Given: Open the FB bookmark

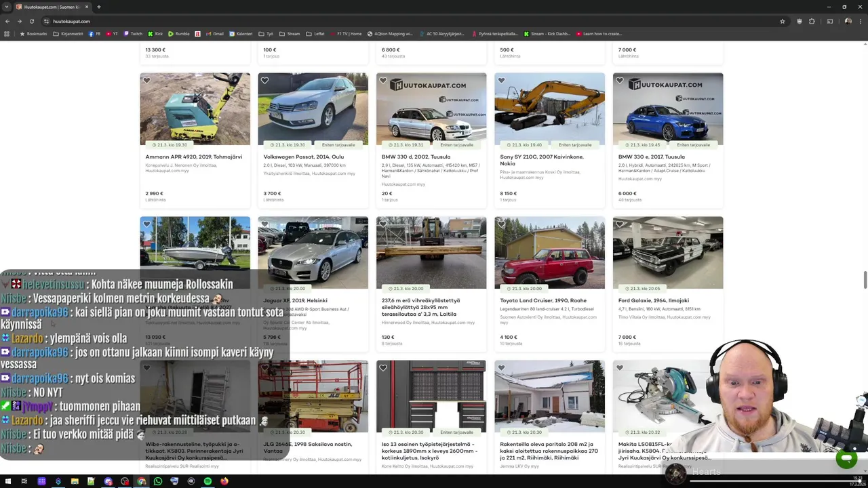Looking at the screenshot, I should coord(94,33).
